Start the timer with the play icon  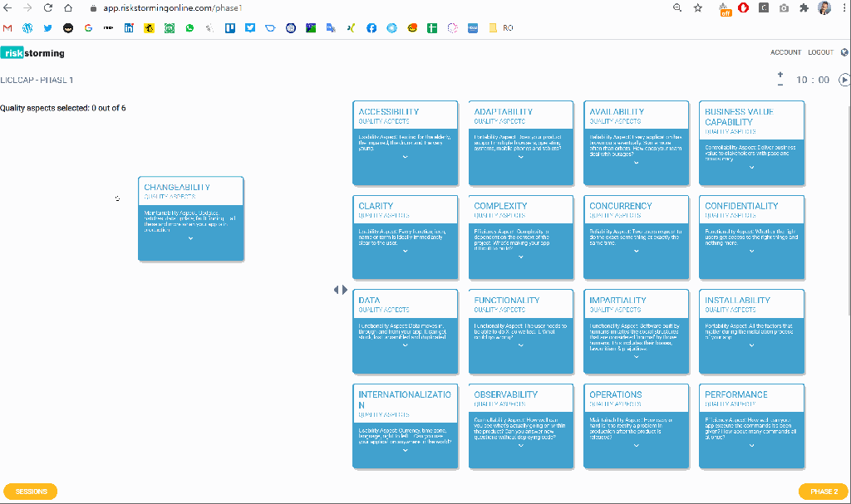[844, 80]
